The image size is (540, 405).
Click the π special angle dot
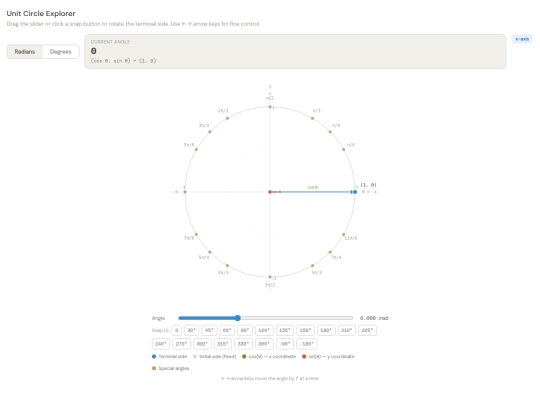tap(185, 192)
